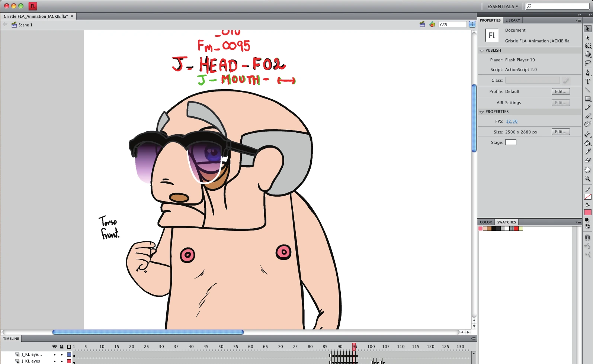Switch to the LIBRARY tab
This screenshot has height=364, width=593.
pos(513,20)
